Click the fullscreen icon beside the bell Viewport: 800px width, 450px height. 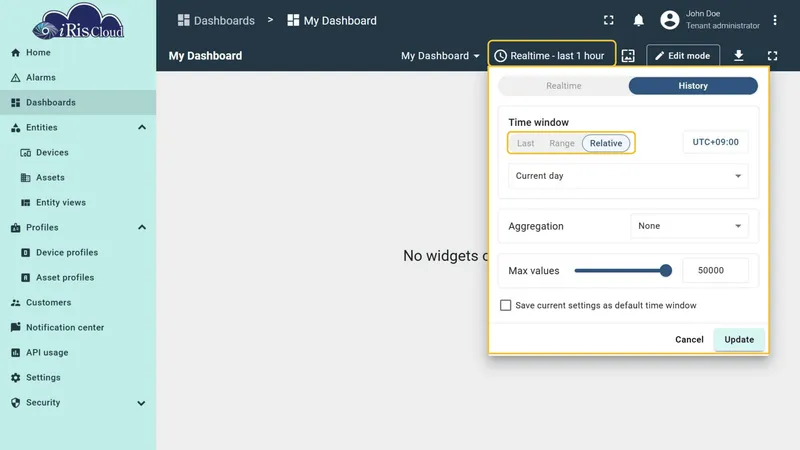(608, 20)
